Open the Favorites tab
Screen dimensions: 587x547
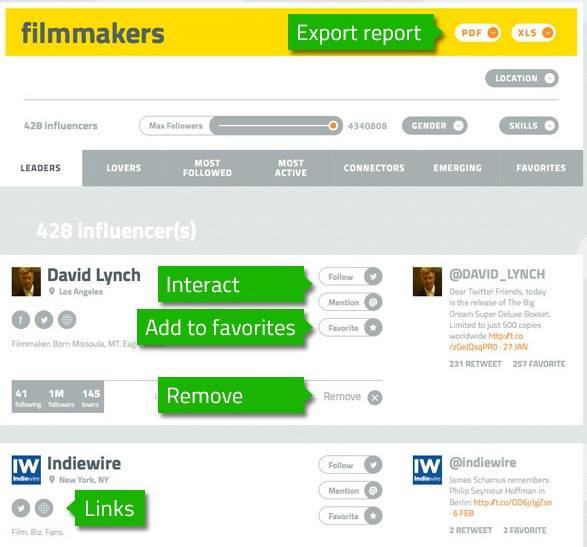click(541, 168)
